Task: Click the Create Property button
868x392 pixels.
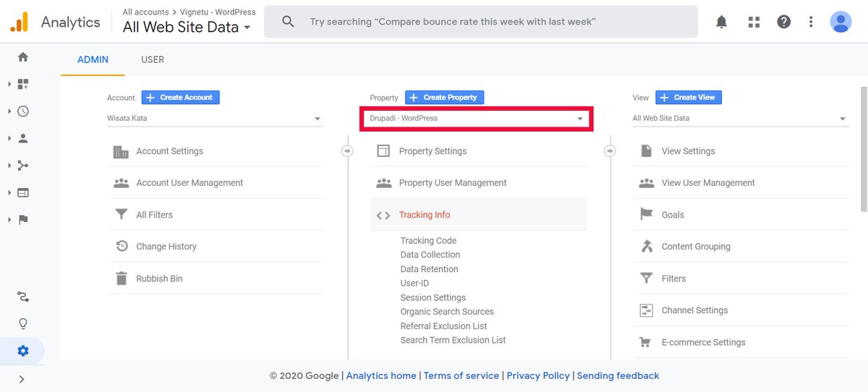Action: tap(444, 98)
